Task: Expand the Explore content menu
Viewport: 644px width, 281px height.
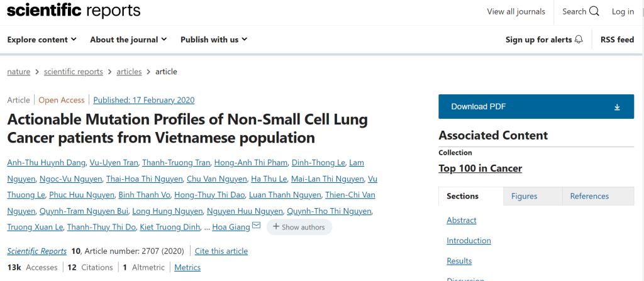Action: pos(42,40)
